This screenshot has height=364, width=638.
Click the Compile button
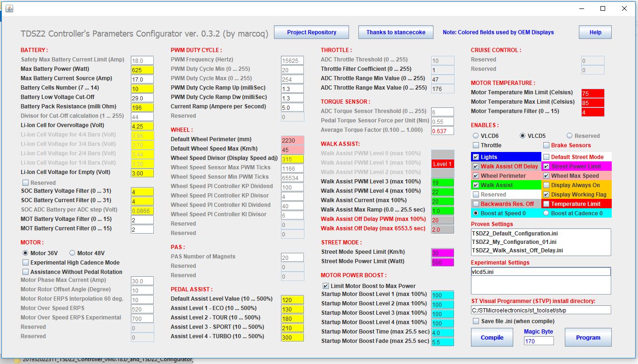pyautogui.click(x=492, y=337)
